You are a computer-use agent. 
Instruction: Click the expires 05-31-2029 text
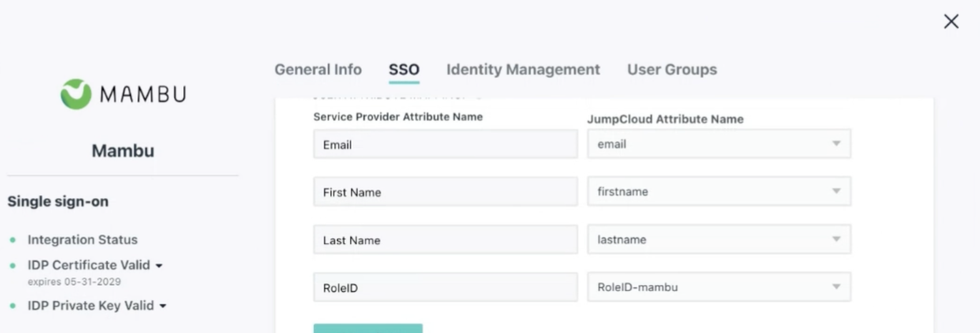pyautogui.click(x=74, y=282)
